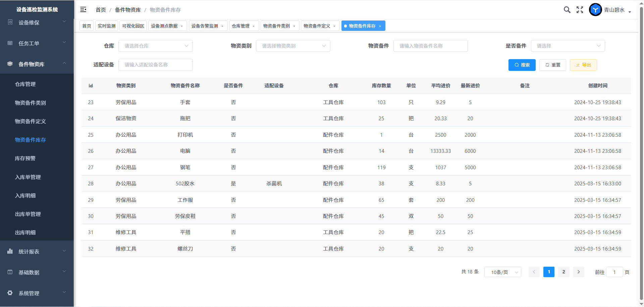Toggle fullscreen mode icon
The image size is (644, 307).
coord(580,10)
